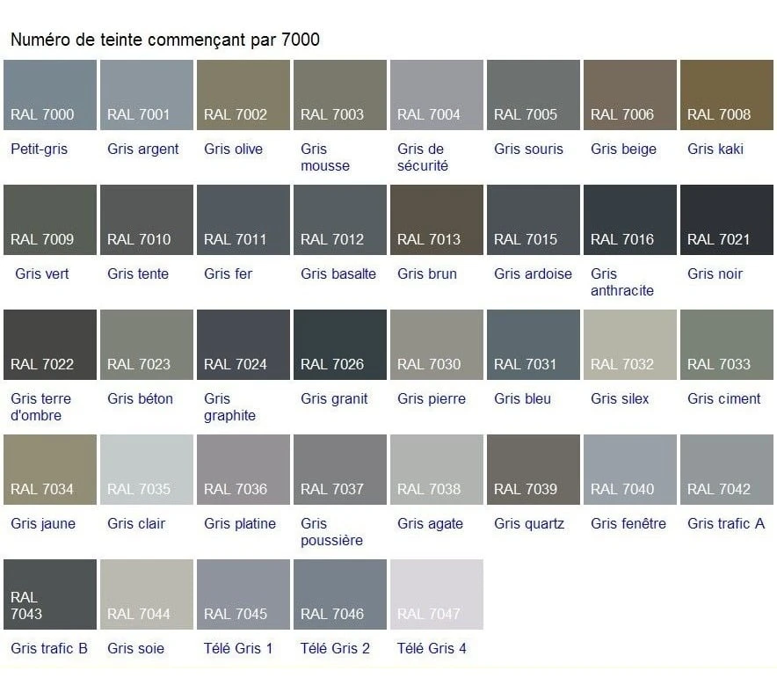Select the RAL 7013 swatch
The image size is (777, 700).
click(437, 220)
